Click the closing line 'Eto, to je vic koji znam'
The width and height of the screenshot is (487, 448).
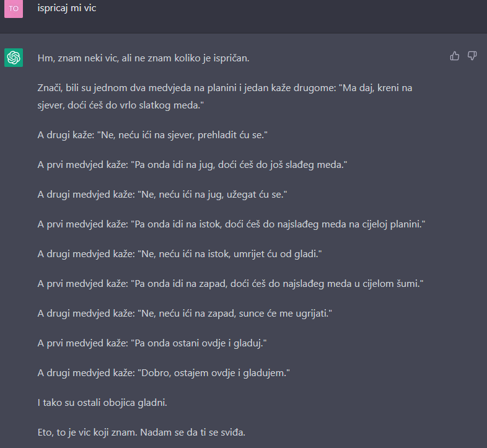click(141, 433)
